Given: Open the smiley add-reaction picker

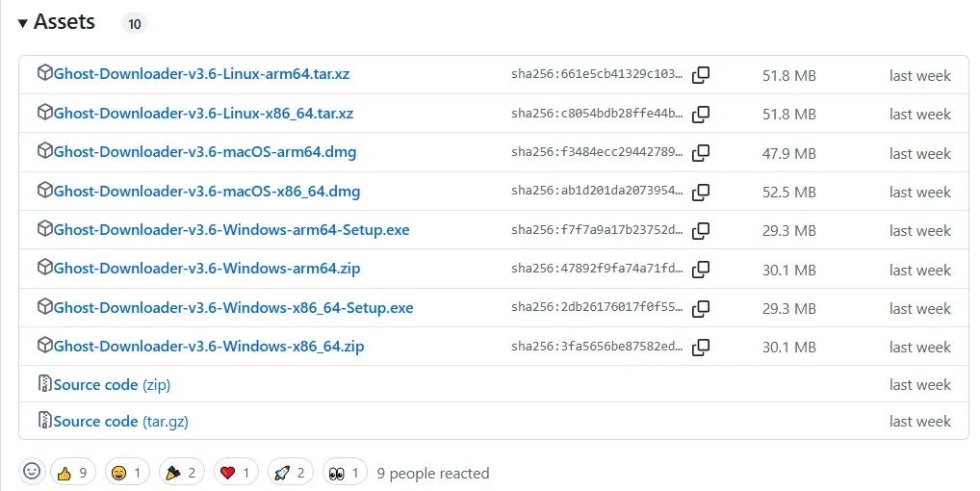Looking at the screenshot, I should click(x=32, y=472).
